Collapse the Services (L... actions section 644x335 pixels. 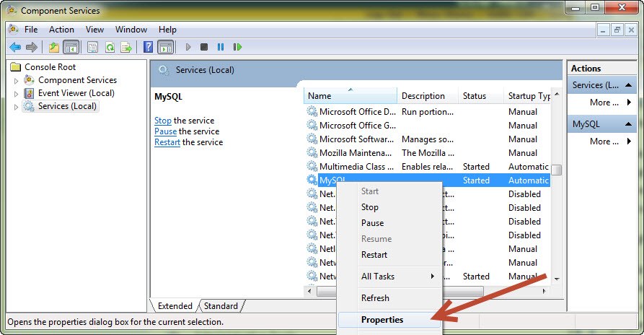pos(628,85)
